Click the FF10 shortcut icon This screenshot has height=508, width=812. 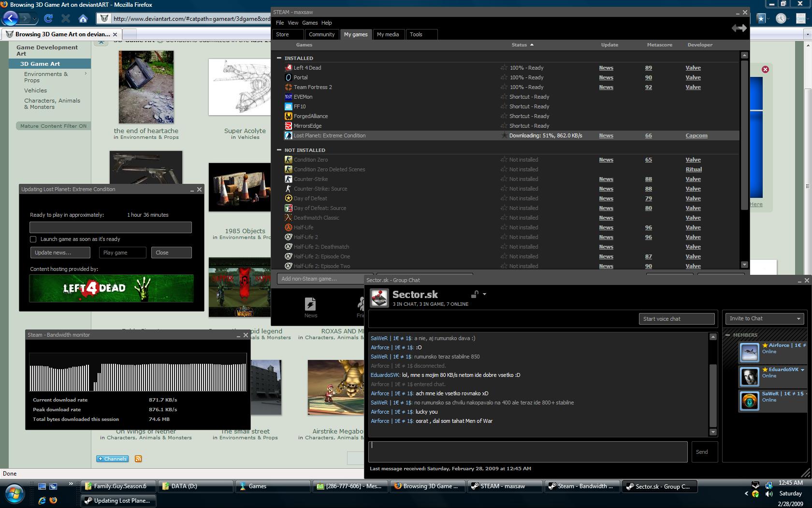(x=289, y=106)
